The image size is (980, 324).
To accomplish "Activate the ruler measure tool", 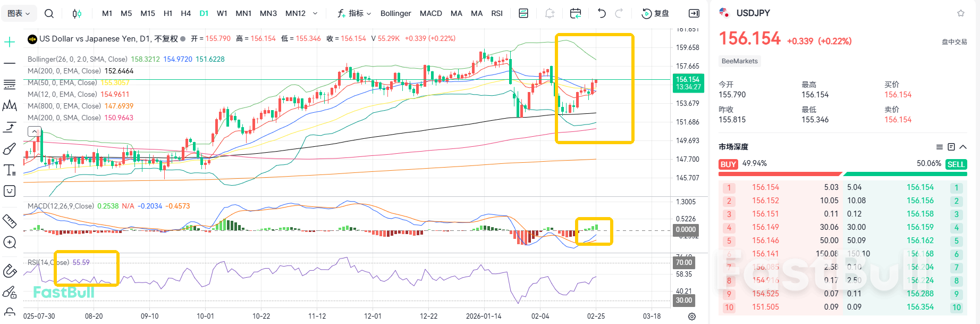I will [10, 221].
